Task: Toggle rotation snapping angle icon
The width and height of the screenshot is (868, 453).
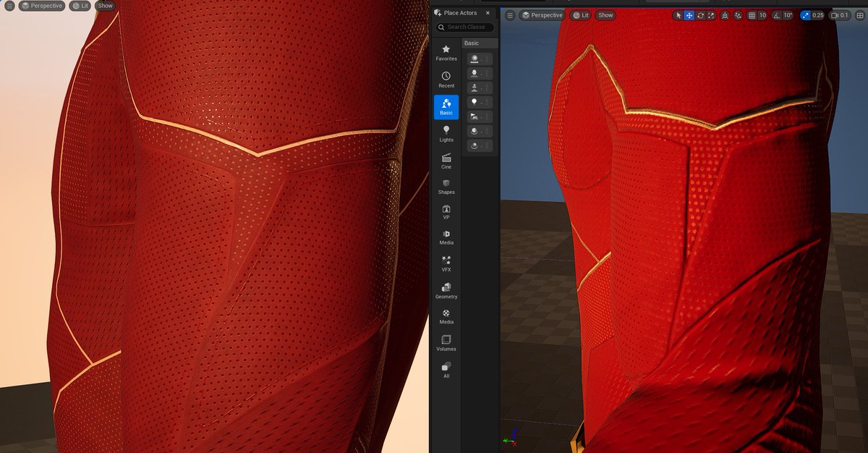Action: click(x=777, y=15)
